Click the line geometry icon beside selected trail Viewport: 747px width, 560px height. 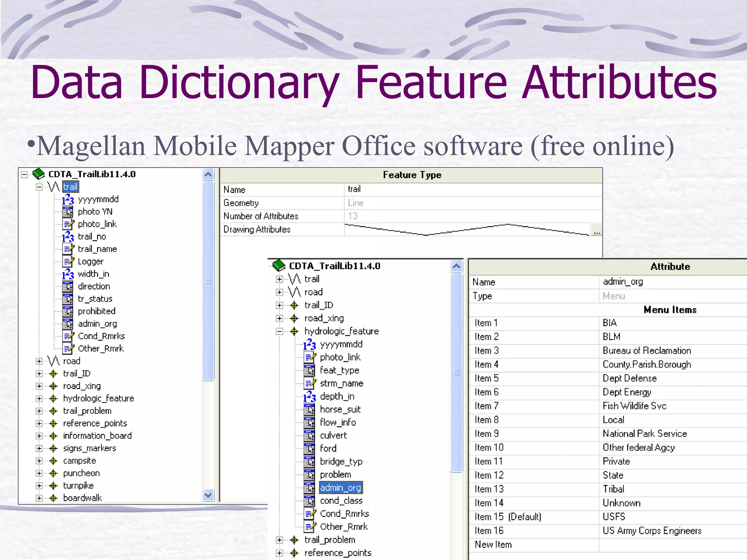pos(54,187)
